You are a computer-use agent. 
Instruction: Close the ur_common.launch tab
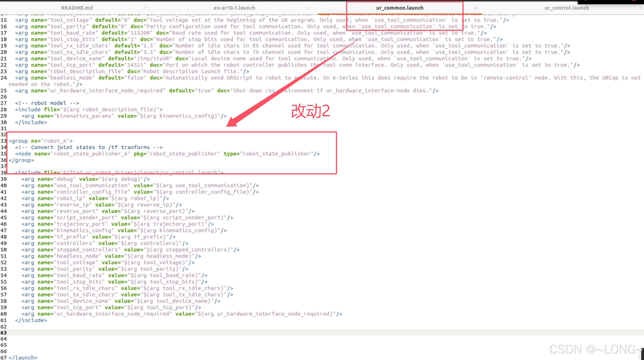[x=476, y=8]
